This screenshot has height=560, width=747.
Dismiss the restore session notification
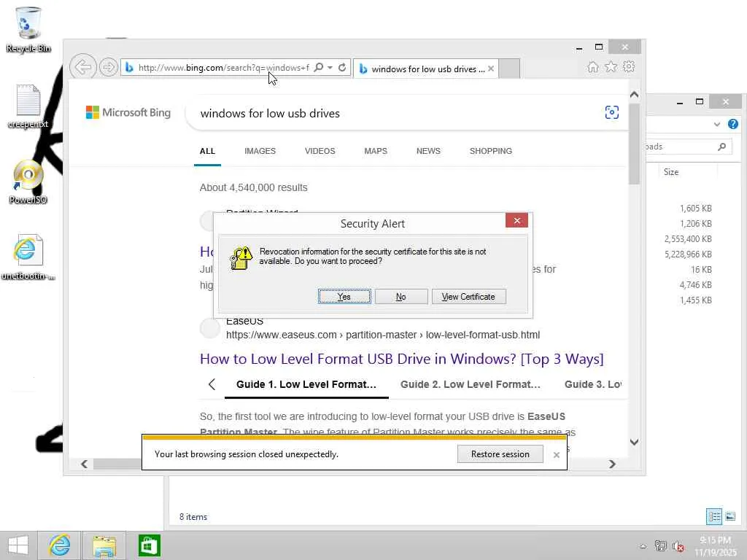pos(557,455)
